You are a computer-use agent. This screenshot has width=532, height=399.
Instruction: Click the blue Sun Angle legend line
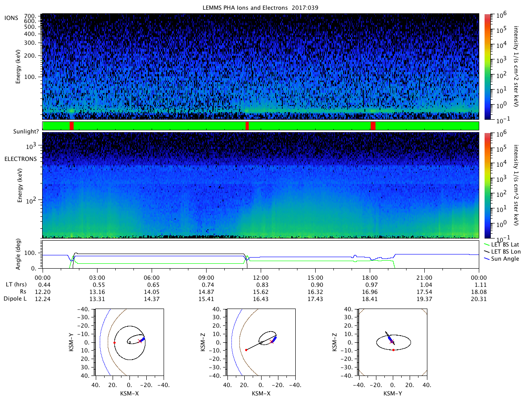(x=488, y=258)
